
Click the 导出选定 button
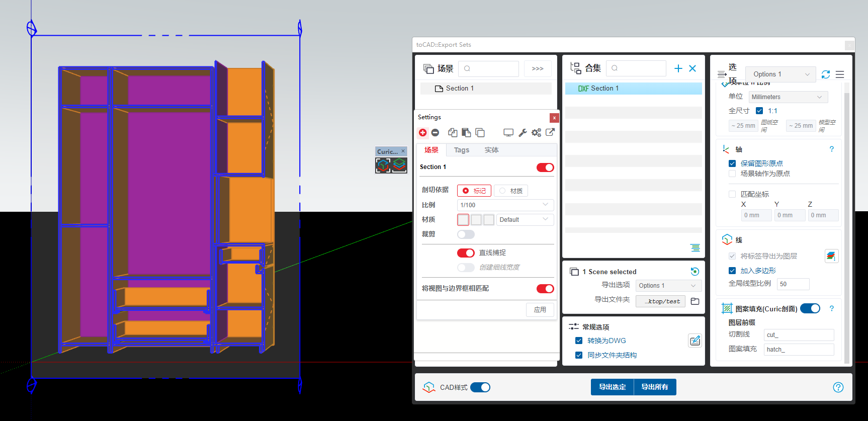click(612, 387)
